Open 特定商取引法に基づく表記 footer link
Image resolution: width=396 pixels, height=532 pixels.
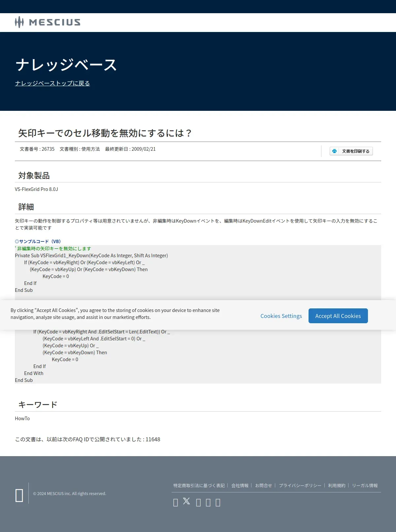click(199, 485)
